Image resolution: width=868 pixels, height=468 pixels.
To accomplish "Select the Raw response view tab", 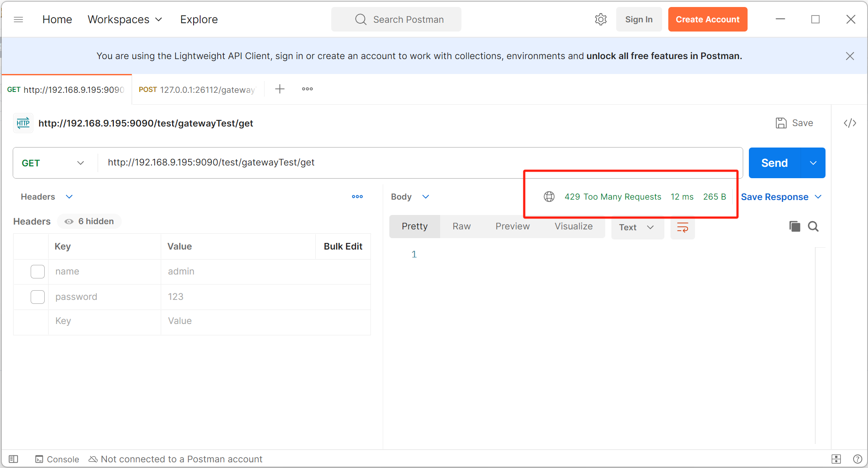I will (461, 226).
